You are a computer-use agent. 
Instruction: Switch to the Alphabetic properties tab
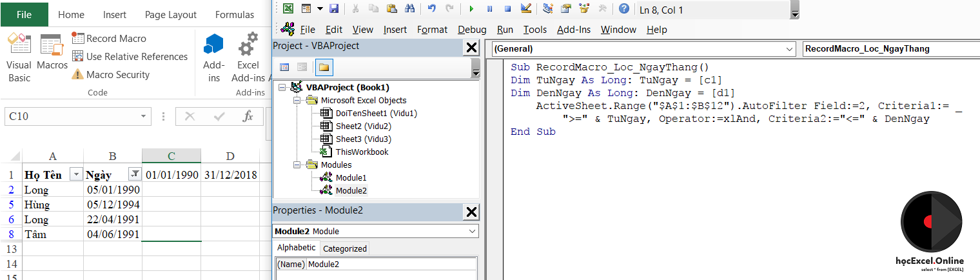pyautogui.click(x=297, y=248)
